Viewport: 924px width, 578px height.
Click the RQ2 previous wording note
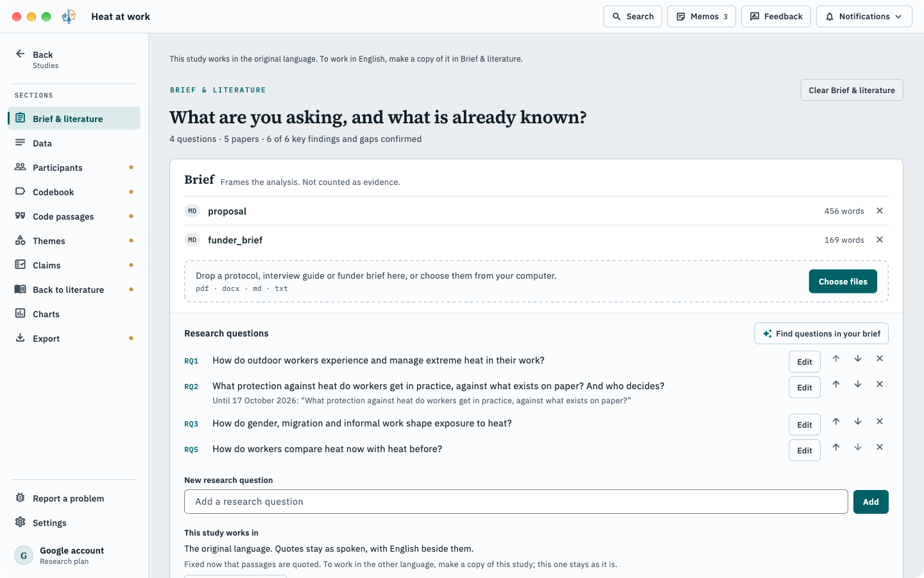click(x=422, y=401)
